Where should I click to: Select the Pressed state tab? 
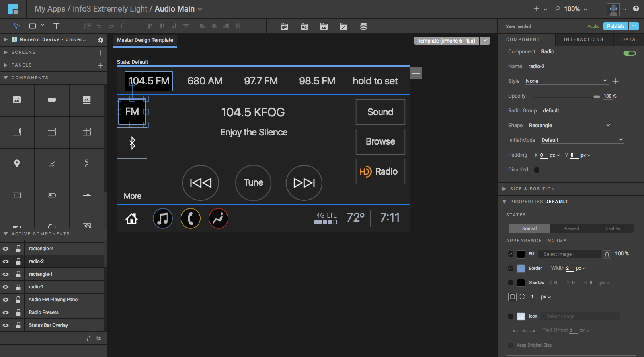click(571, 228)
